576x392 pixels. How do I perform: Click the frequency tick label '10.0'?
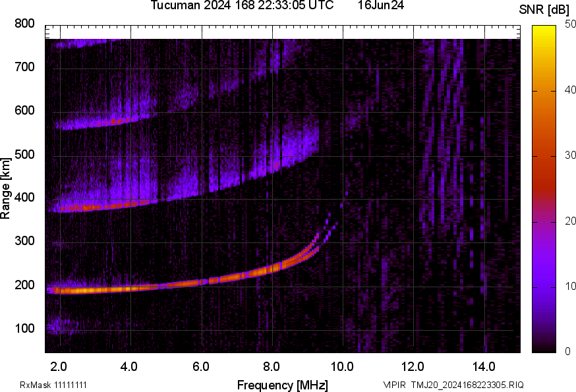[x=342, y=367]
